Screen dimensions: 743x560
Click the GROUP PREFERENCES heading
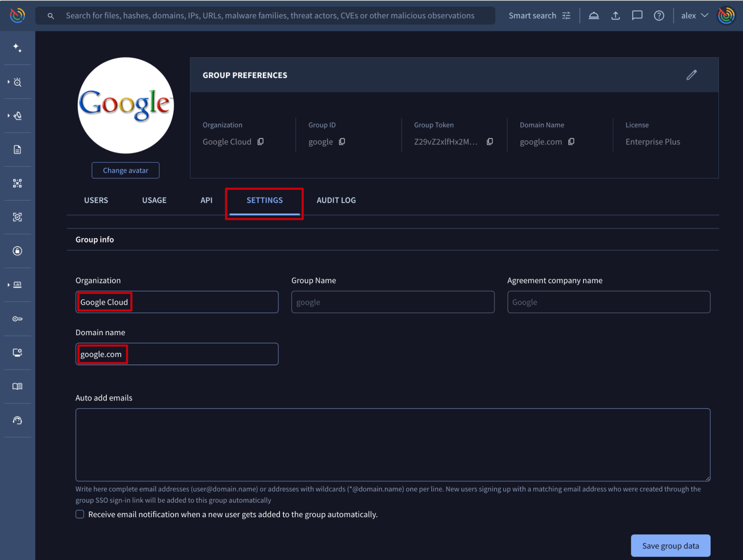(x=245, y=75)
